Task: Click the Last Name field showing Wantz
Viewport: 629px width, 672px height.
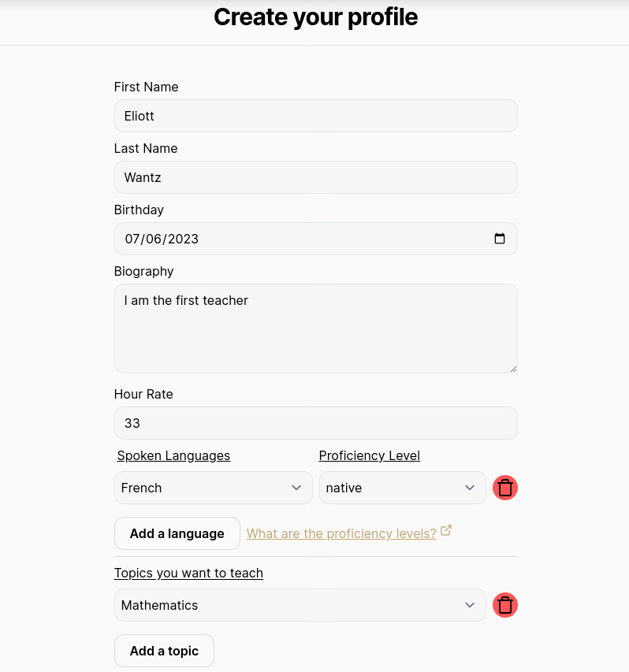Action: pos(315,176)
